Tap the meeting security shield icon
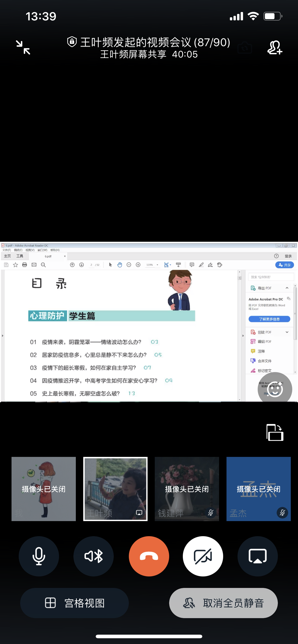Image resolution: width=298 pixels, height=644 pixels. (72, 42)
